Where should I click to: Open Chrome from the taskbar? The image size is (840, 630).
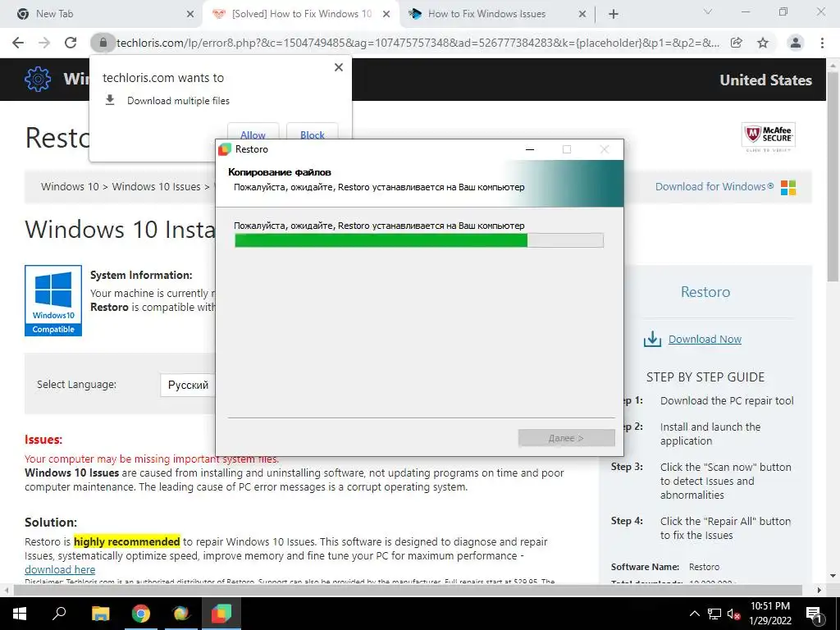pos(140,614)
